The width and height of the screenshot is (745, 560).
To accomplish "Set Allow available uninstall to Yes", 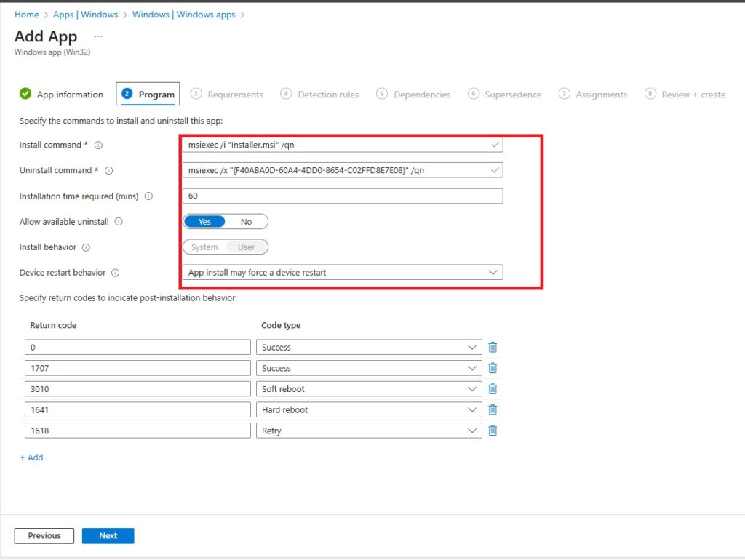I will (x=204, y=222).
